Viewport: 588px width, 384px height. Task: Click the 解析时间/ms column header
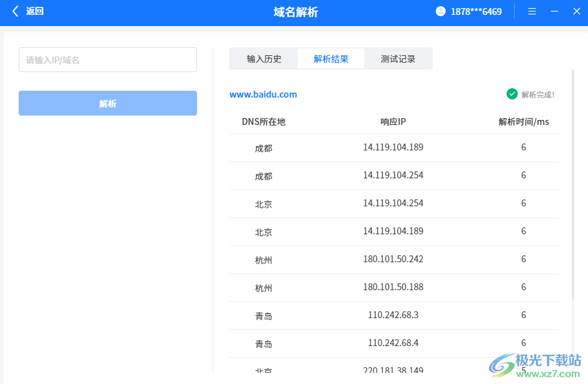click(524, 121)
